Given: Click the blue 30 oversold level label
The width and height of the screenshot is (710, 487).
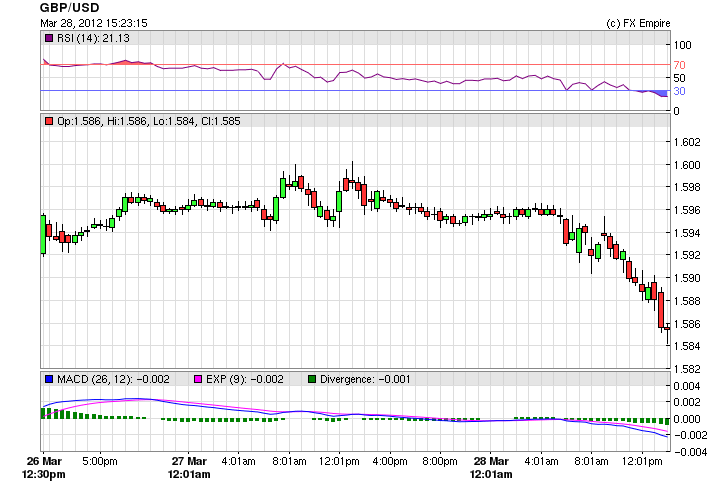Looking at the screenshot, I should coord(679,91).
